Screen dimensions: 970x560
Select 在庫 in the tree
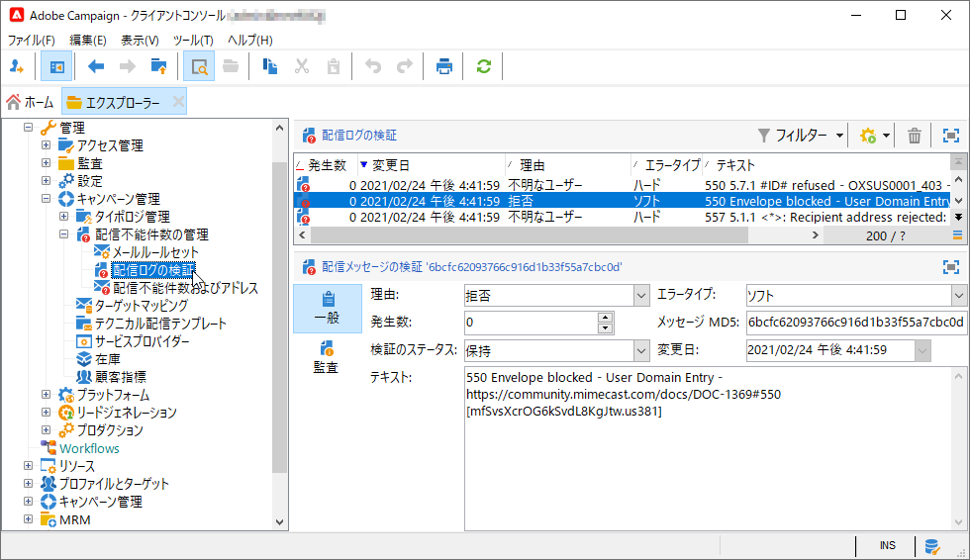click(x=107, y=359)
